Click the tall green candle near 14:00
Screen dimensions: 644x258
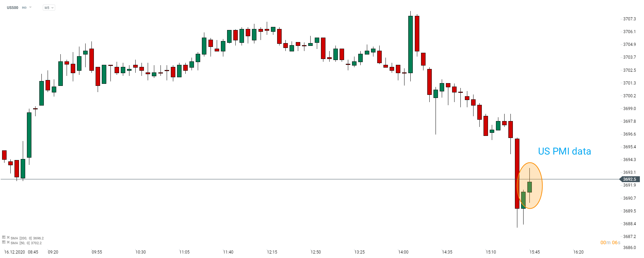point(410,44)
